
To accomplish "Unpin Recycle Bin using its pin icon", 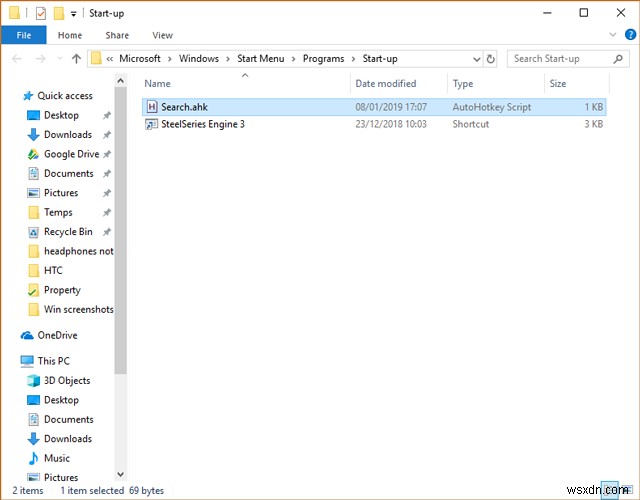I will click(x=107, y=232).
